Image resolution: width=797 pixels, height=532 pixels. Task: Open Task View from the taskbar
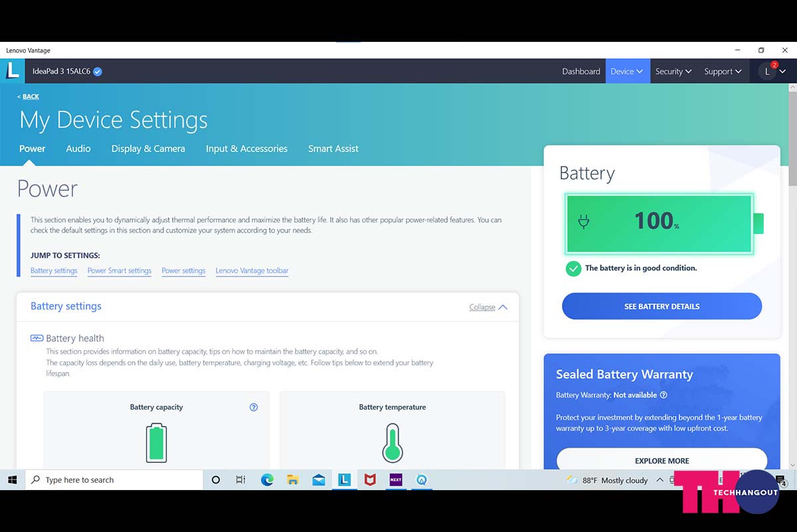(x=241, y=480)
